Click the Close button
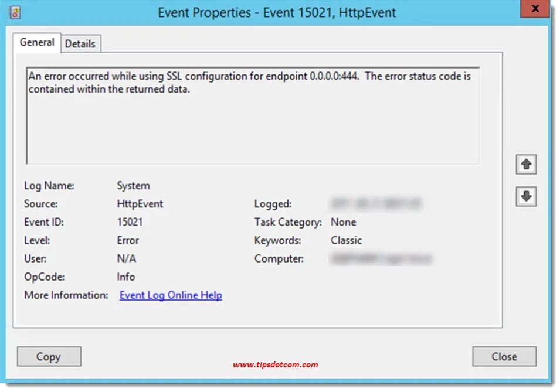560x392 pixels. pyautogui.click(x=504, y=356)
